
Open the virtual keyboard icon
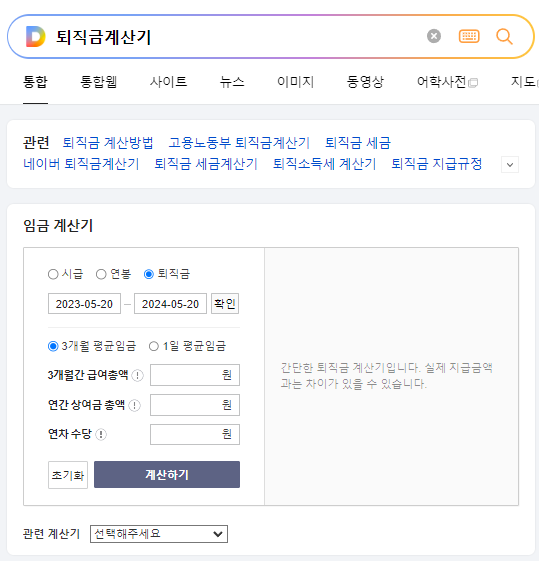click(x=469, y=36)
